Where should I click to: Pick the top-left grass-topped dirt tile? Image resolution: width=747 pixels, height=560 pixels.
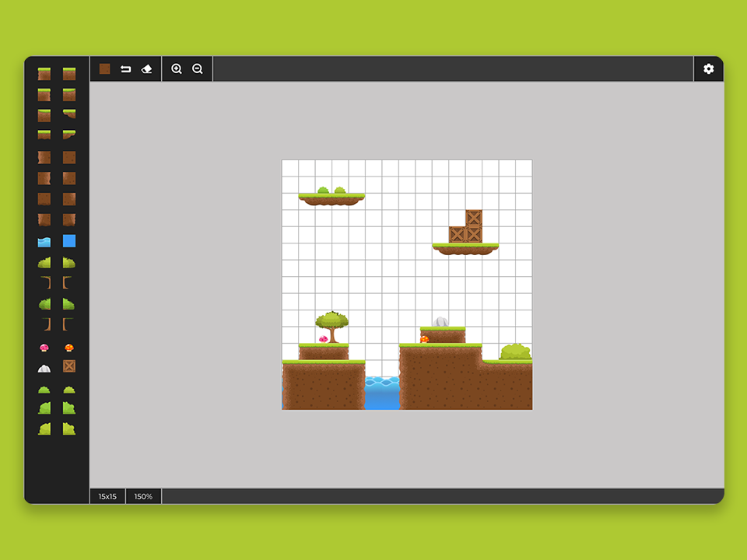(44, 75)
